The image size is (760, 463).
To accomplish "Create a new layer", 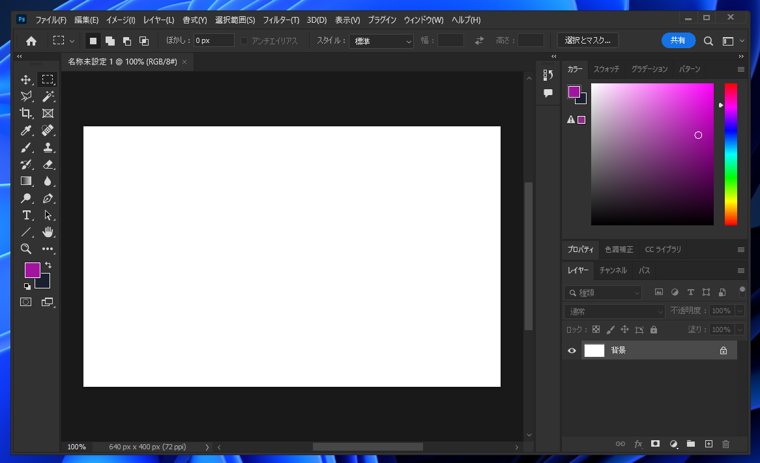I will coord(709,444).
